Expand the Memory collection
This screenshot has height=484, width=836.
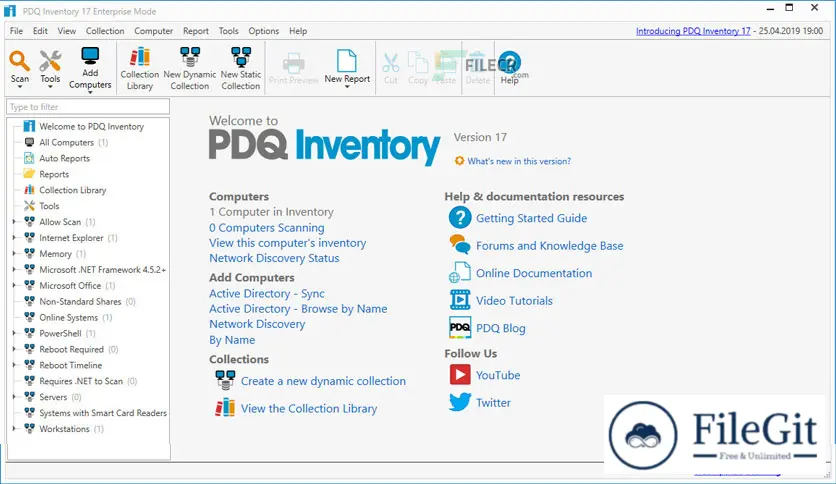(x=14, y=254)
